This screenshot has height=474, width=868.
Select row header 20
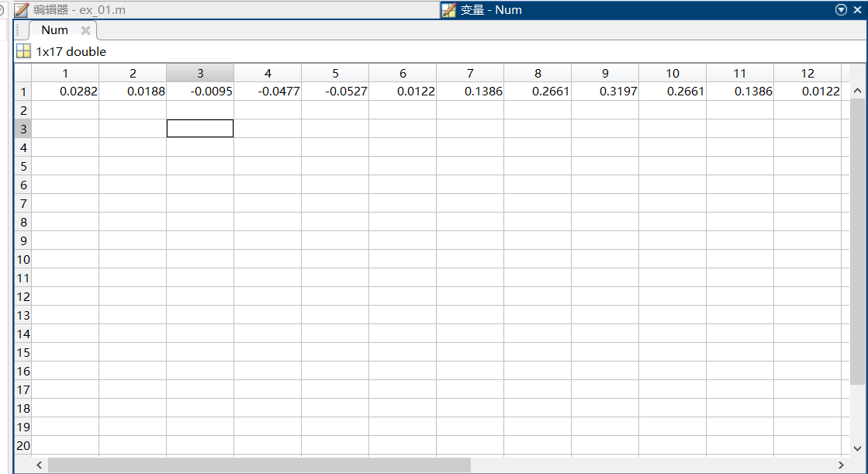pyautogui.click(x=23, y=445)
